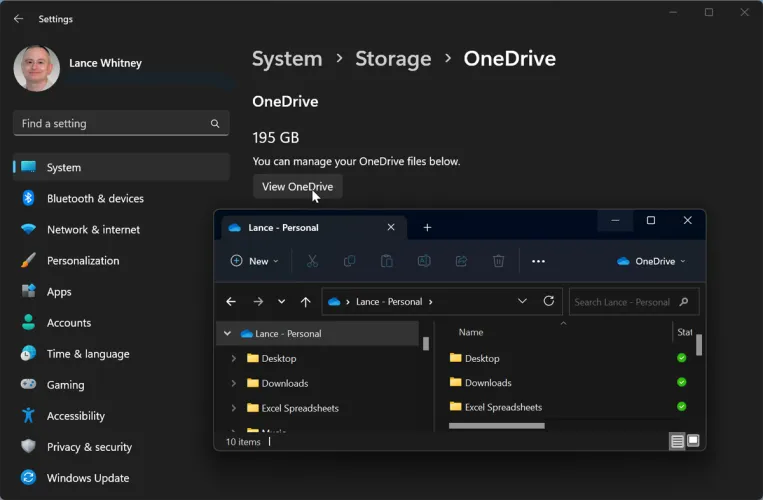
Task: Open Bluetooth & devices settings
Action: click(x=95, y=198)
